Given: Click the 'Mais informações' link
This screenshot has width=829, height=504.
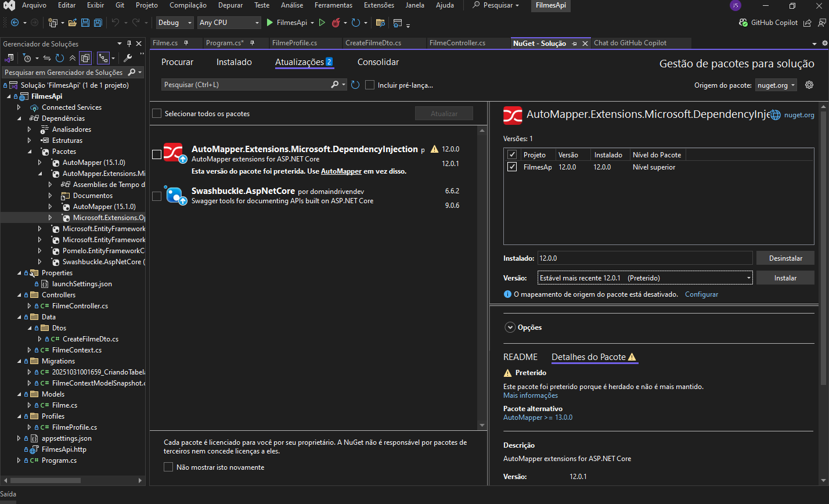Looking at the screenshot, I should 530,395.
